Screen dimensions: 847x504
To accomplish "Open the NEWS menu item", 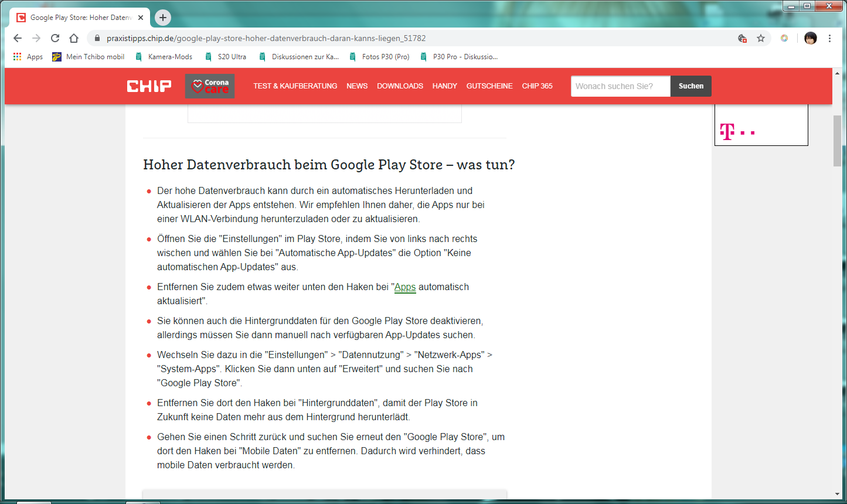I will [357, 86].
